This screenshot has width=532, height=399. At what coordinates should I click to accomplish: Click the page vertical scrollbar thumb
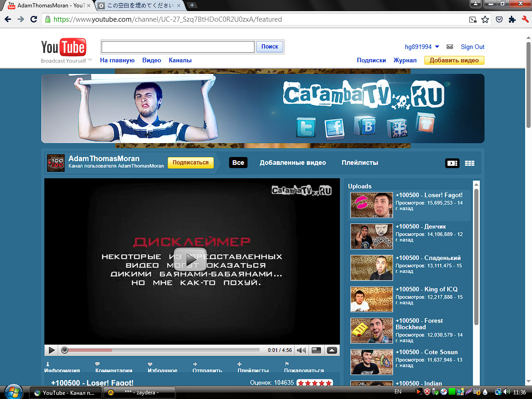coord(528,85)
